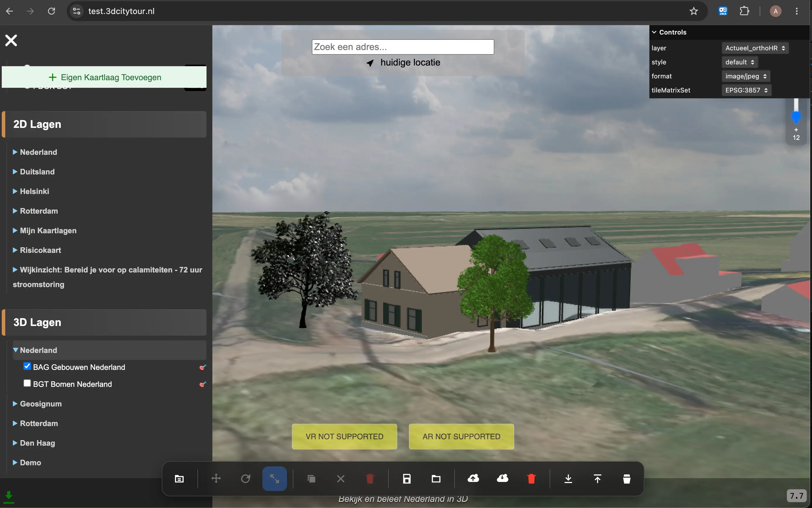Collapse Nederland under 3D Lagen
The height and width of the screenshot is (508, 812).
click(x=109, y=350)
